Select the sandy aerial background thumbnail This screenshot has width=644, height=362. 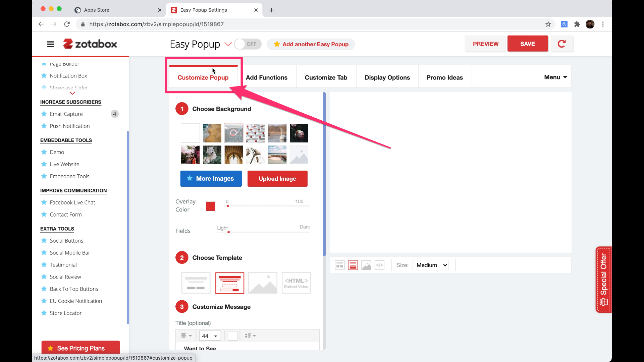coord(212,133)
